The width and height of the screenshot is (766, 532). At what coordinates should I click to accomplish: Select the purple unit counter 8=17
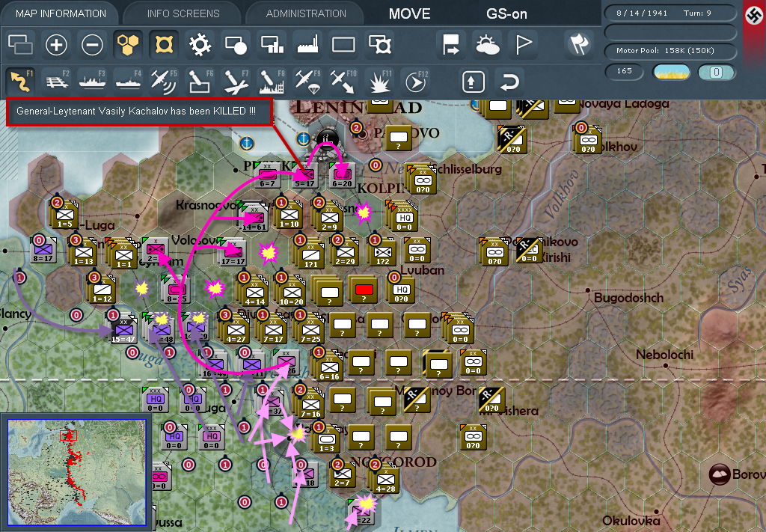click(44, 249)
